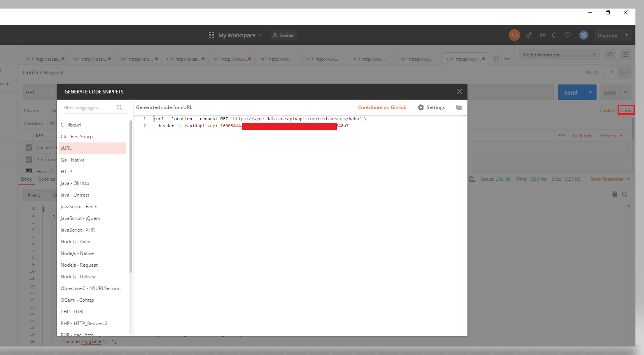This screenshot has width=644, height=355.
Task: Open Upgrade dropdown arrow
Action: click(626, 35)
